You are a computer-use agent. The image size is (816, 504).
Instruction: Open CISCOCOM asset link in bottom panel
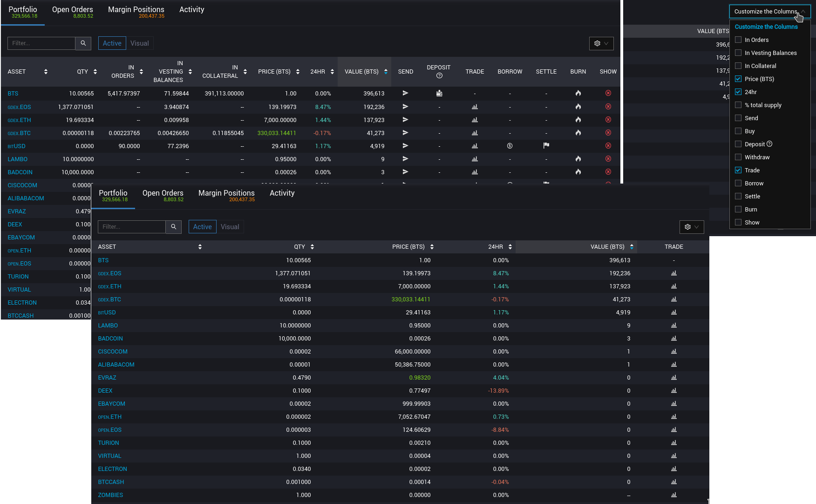tap(113, 352)
